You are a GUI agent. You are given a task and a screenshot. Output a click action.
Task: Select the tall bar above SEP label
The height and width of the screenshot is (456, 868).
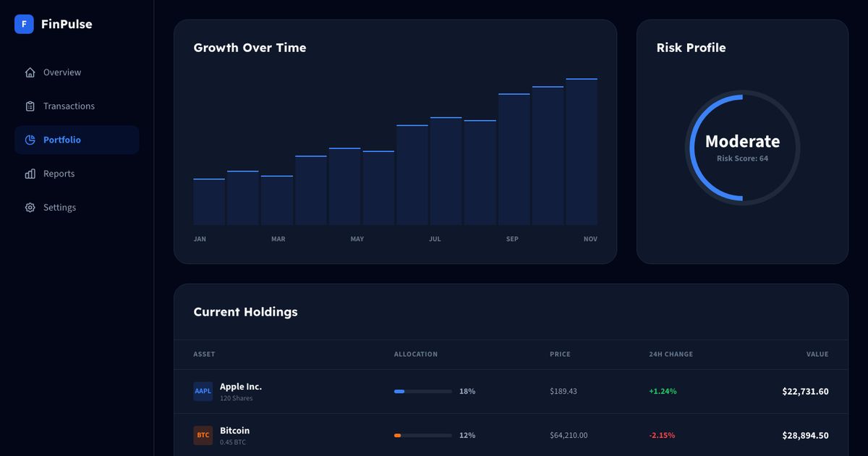pos(514,159)
